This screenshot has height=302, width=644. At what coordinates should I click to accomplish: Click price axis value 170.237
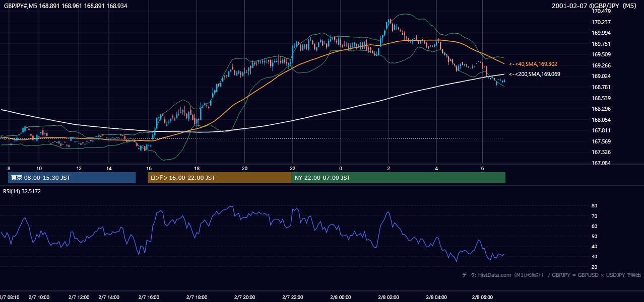pyautogui.click(x=601, y=22)
